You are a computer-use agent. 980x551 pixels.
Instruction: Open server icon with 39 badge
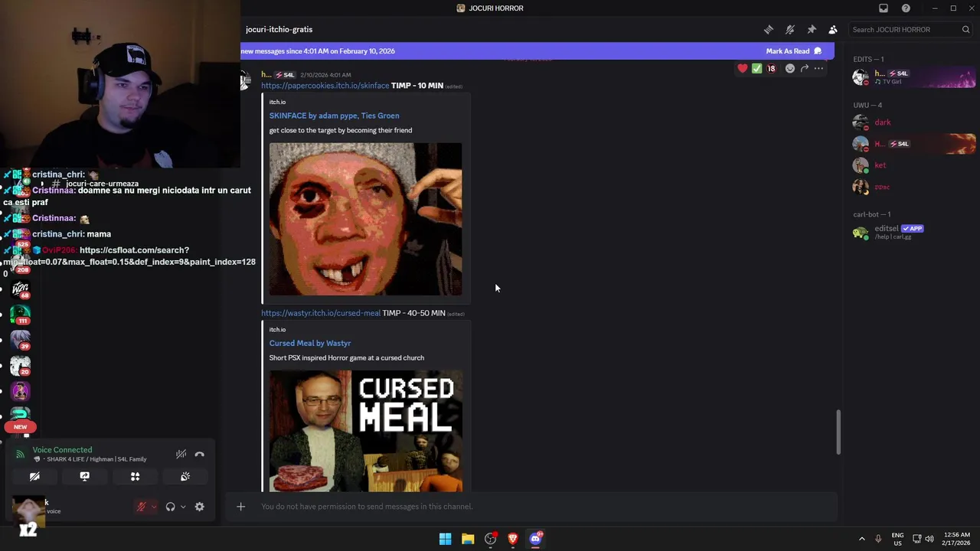(20, 340)
